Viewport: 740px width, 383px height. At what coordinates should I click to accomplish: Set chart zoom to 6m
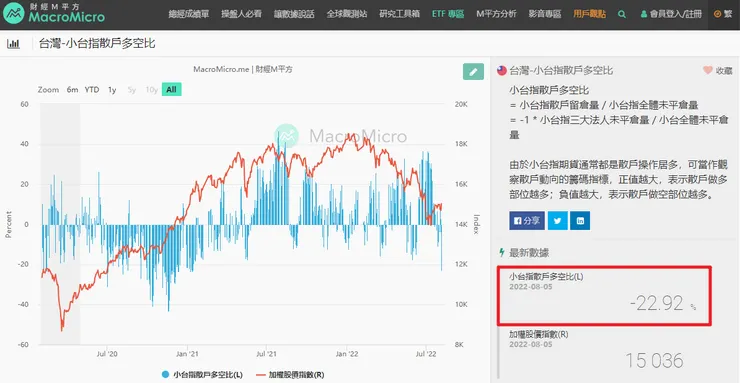[72, 90]
